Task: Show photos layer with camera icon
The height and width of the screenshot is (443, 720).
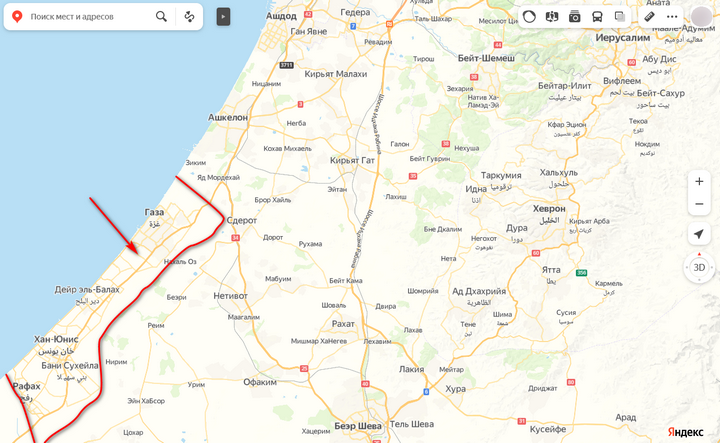Action: pyautogui.click(x=574, y=17)
